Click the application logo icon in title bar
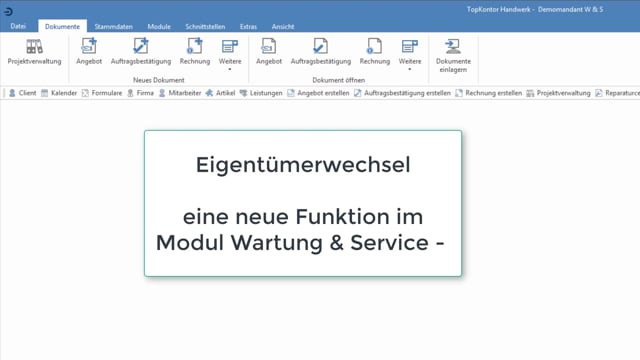The image size is (640, 360). 8,11
